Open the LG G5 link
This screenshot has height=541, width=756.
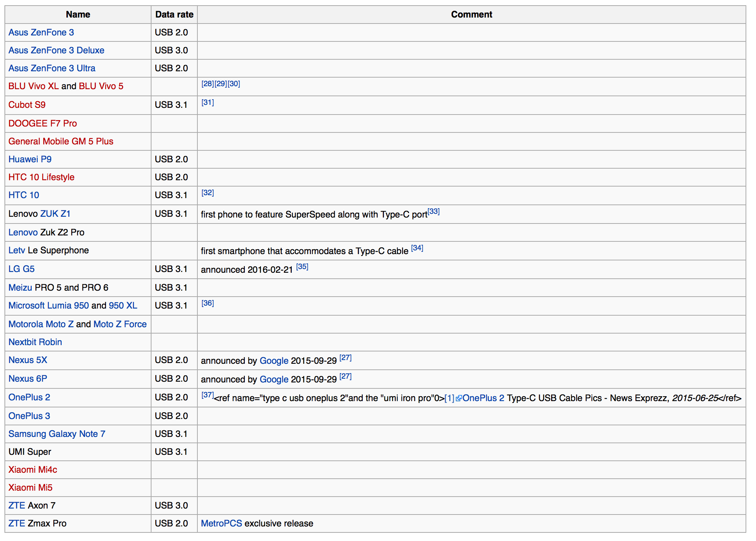22,269
